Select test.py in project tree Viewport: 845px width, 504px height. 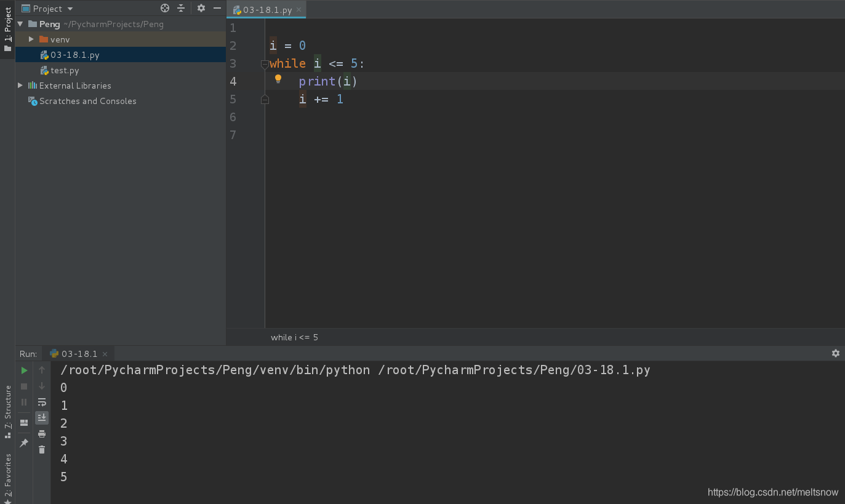[121, 70]
